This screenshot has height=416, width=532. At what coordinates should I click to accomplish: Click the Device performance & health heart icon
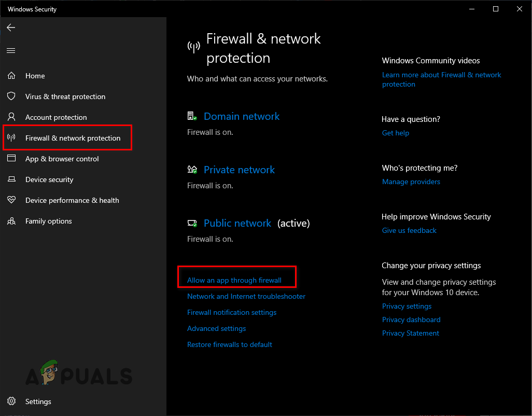(x=12, y=200)
